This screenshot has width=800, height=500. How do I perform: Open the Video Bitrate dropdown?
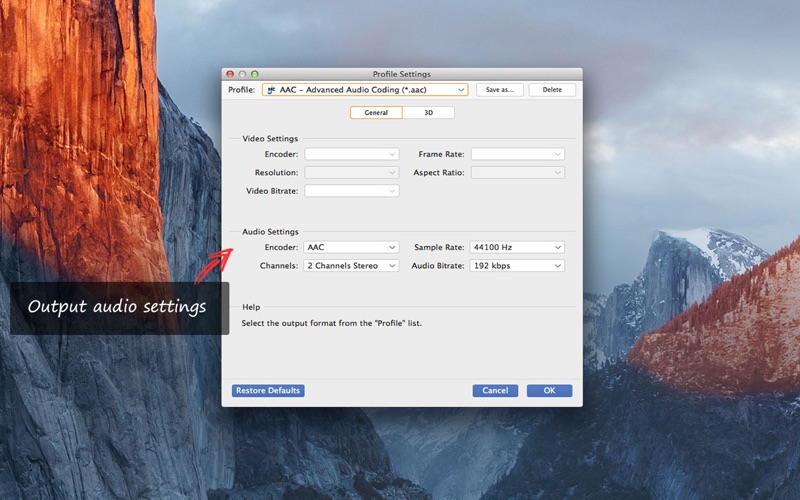[351, 191]
